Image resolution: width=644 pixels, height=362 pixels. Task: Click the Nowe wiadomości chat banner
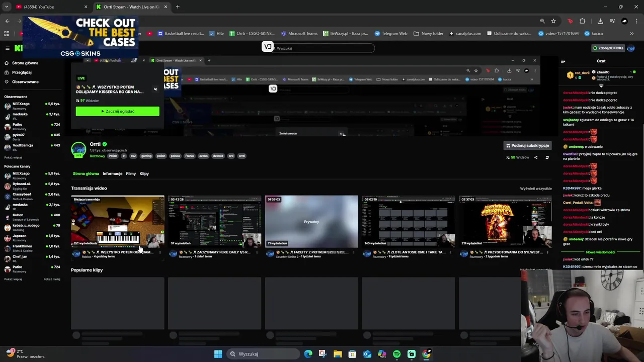pos(600,252)
